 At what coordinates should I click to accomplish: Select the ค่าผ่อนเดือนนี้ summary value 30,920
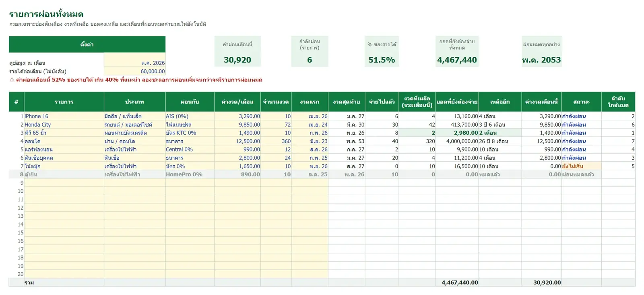(x=237, y=60)
